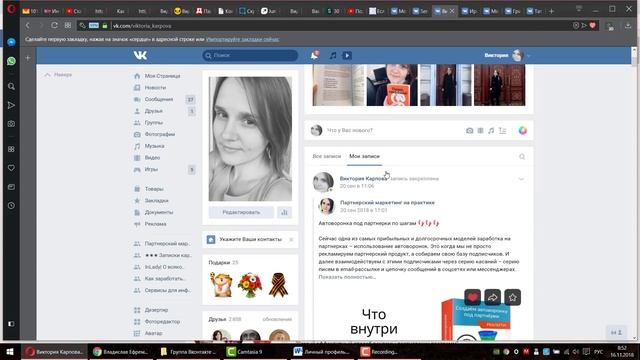Image resolution: width=640 pixels, height=360 pixels.
Task: Open the notifications bell in VK header
Action: (x=314, y=55)
